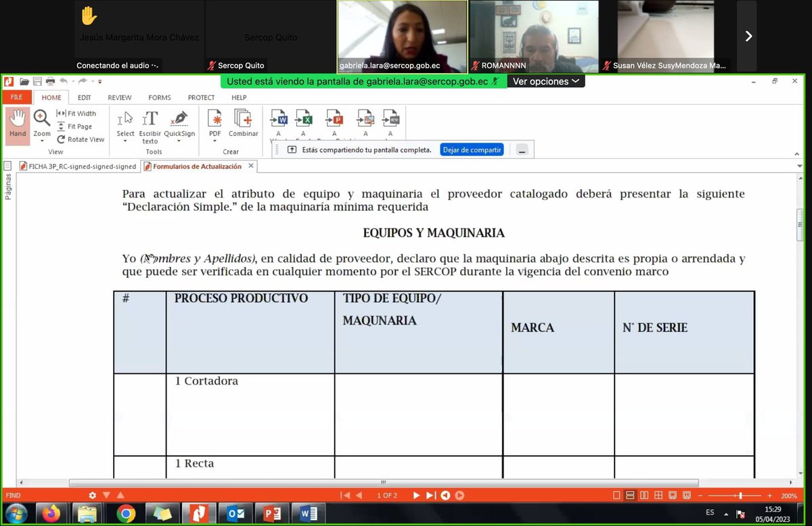812x526 pixels.
Task: Switch to the PROTECT ribbon tab
Action: (x=201, y=97)
